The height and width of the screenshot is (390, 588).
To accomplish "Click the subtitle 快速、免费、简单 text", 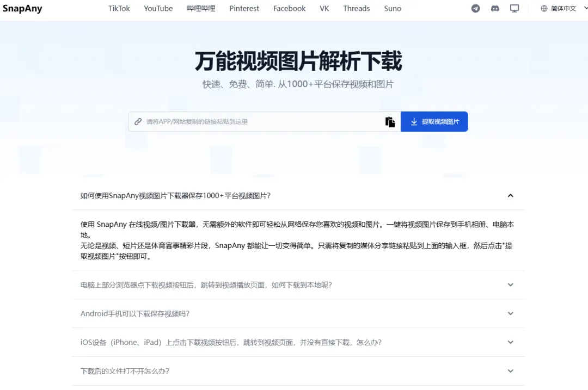I will click(298, 84).
